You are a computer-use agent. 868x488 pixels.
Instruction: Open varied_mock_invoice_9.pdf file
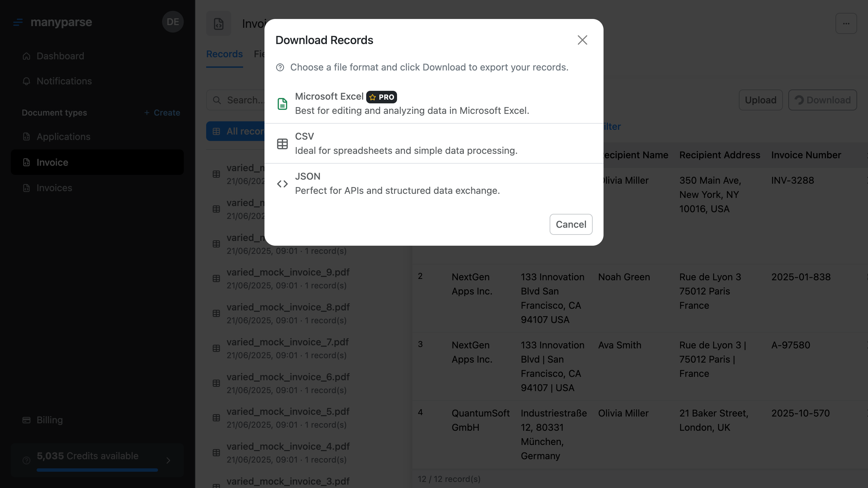coord(288,279)
